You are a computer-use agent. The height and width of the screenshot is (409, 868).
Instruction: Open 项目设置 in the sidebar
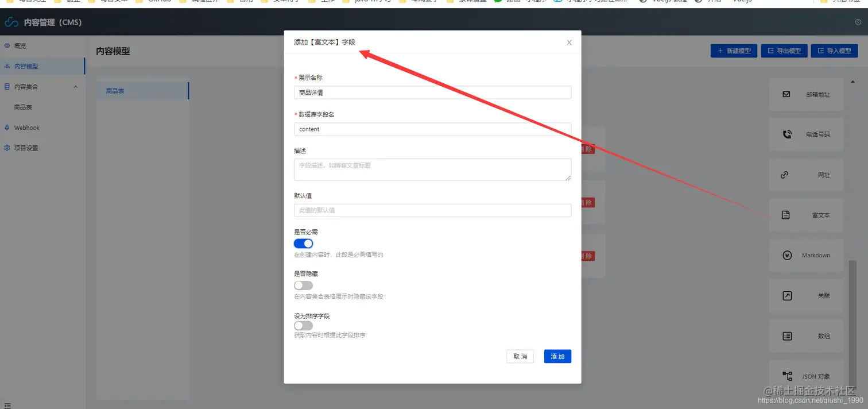coord(42,148)
